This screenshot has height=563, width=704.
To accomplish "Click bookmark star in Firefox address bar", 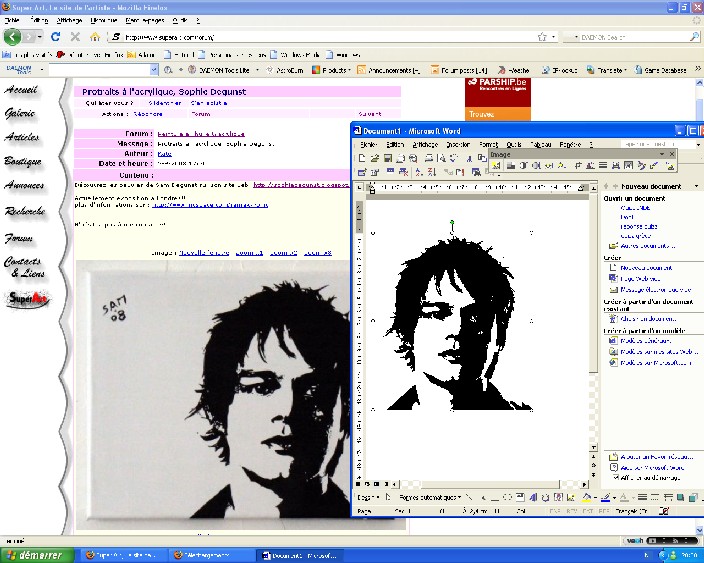I will (x=542, y=37).
